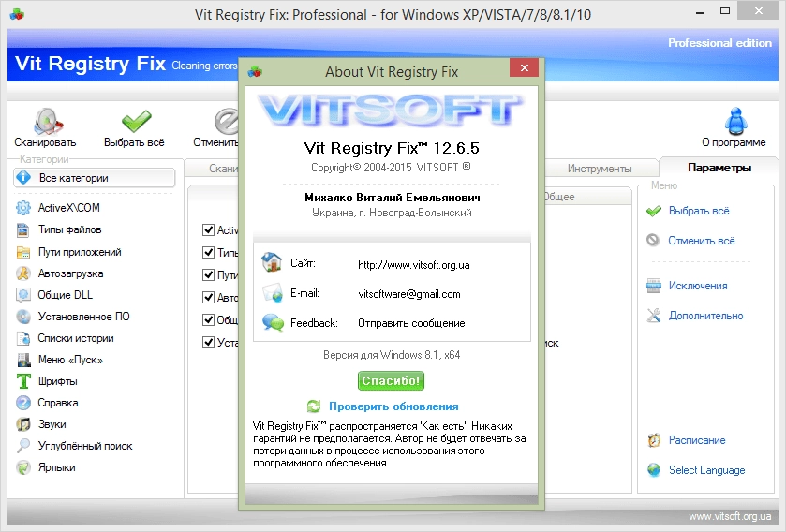
Task: Switch to the Инструменты tab
Action: 600,169
